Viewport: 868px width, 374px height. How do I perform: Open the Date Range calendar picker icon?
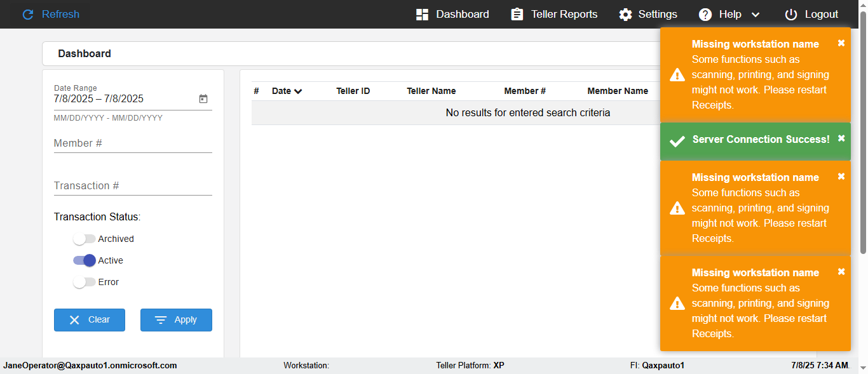pyautogui.click(x=203, y=99)
